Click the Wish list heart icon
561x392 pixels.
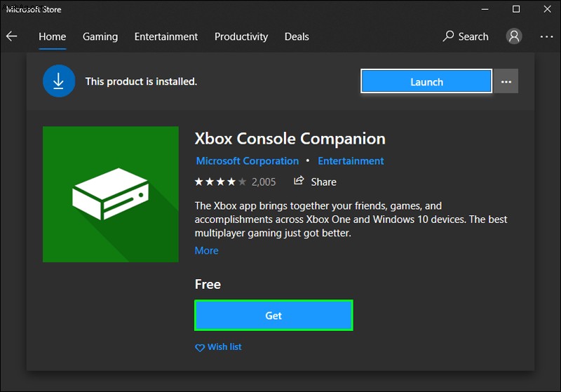pos(200,347)
